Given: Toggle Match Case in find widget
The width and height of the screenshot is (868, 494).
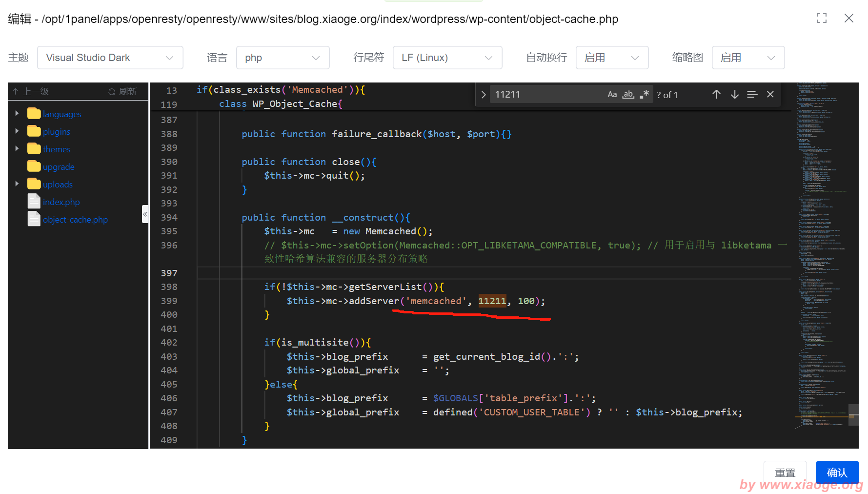Looking at the screenshot, I should 612,95.
